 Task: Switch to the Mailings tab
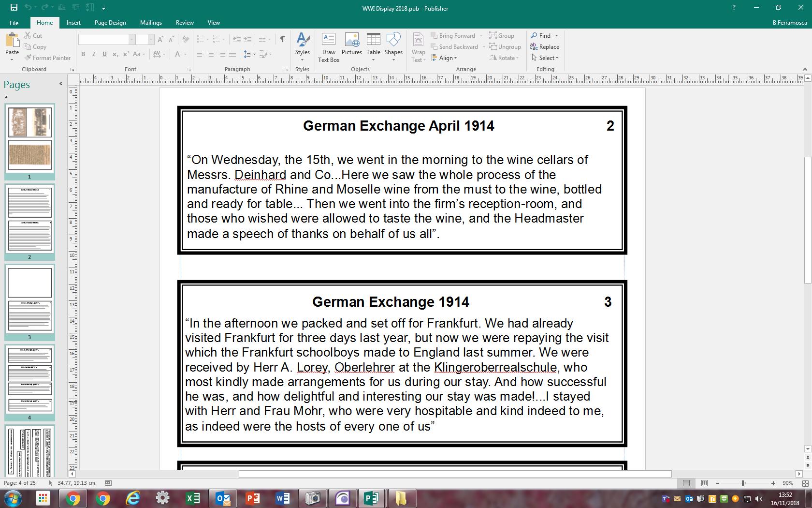(151, 23)
